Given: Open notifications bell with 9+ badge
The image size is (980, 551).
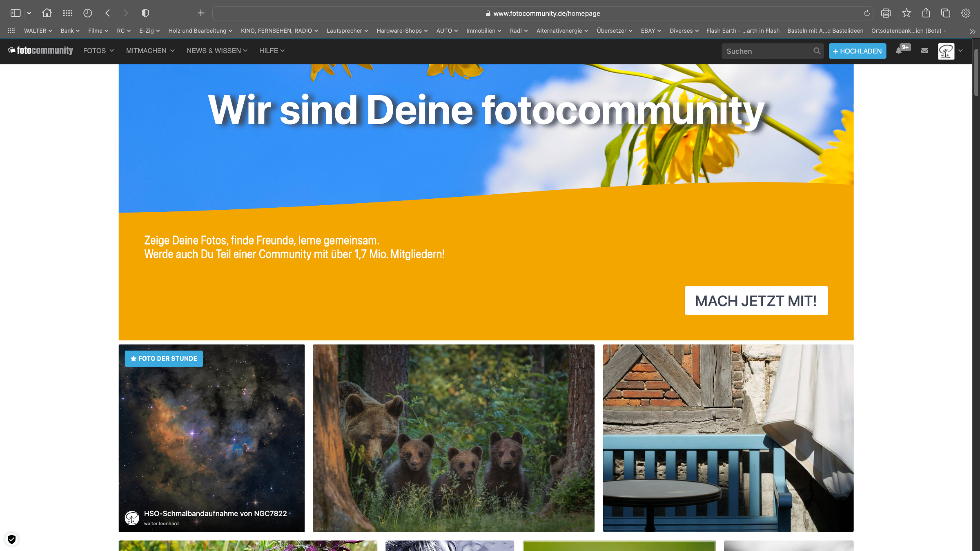Looking at the screenshot, I should [x=899, y=51].
